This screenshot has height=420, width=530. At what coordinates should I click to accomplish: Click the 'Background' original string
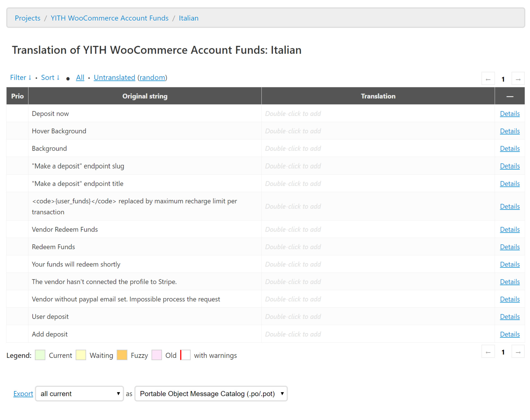point(49,148)
